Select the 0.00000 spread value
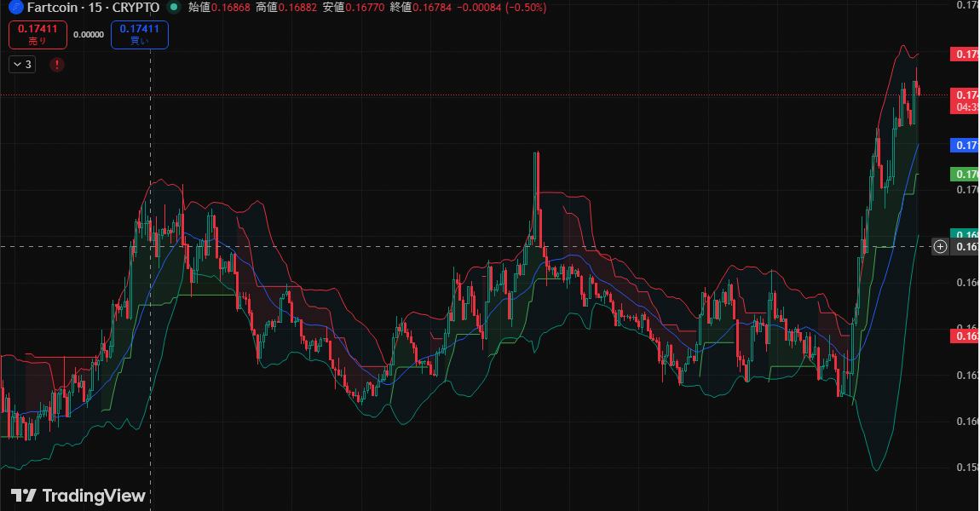The image size is (980, 511). coord(89,35)
